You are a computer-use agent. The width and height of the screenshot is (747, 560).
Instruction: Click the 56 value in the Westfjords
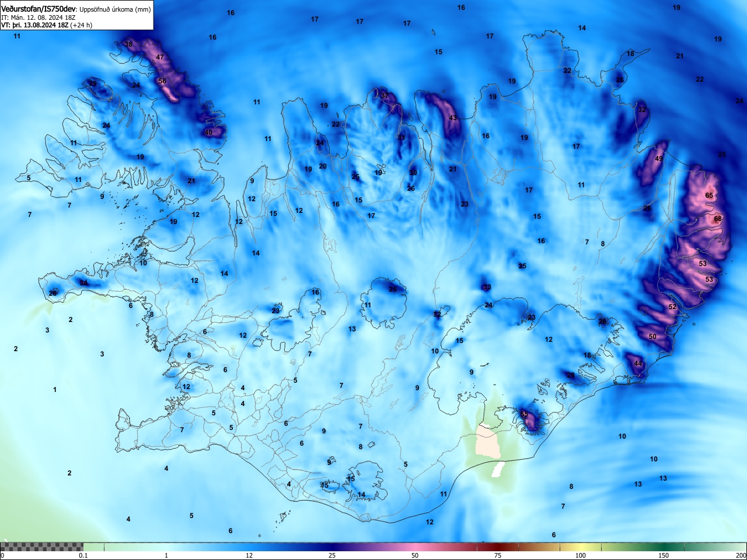(162, 82)
